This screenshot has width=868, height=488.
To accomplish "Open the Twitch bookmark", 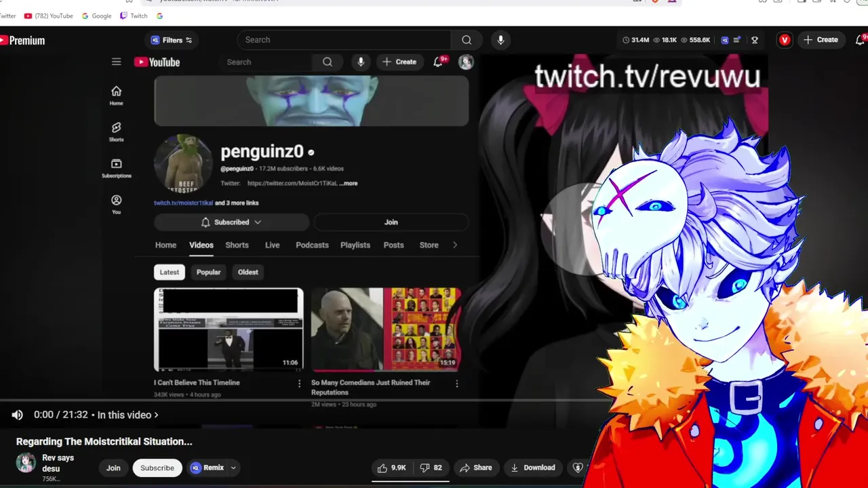I will pos(134,16).
